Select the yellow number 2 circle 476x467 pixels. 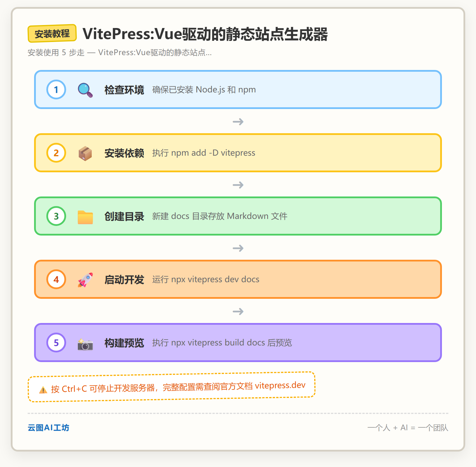point(56,153)
